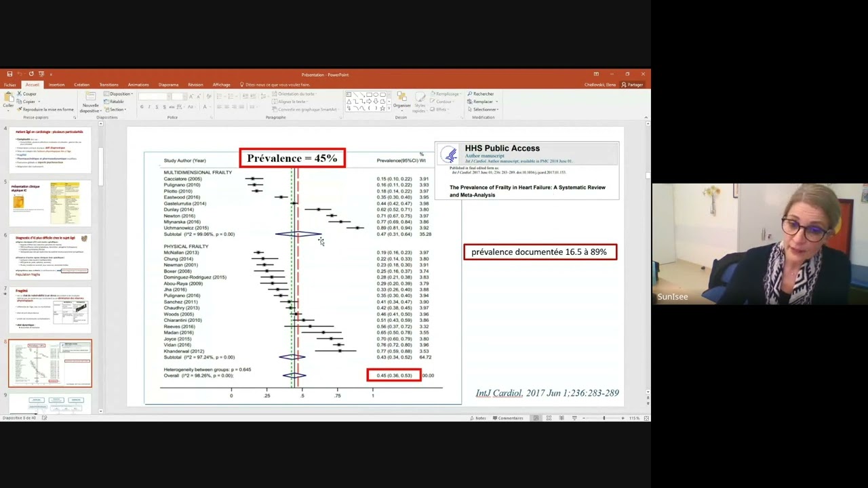This screenshot has width=868, height=488.
Task: Switch to slide sorter view icon
Action: [549, 418]
